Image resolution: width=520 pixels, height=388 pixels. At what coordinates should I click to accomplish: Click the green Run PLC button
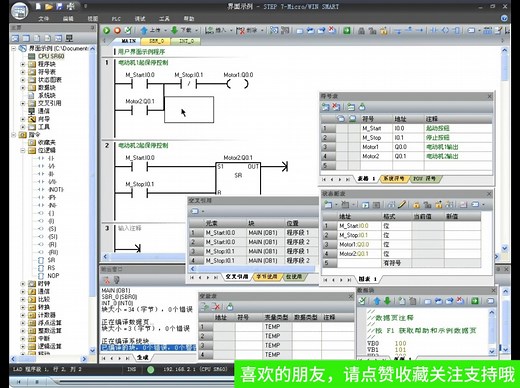106,30
